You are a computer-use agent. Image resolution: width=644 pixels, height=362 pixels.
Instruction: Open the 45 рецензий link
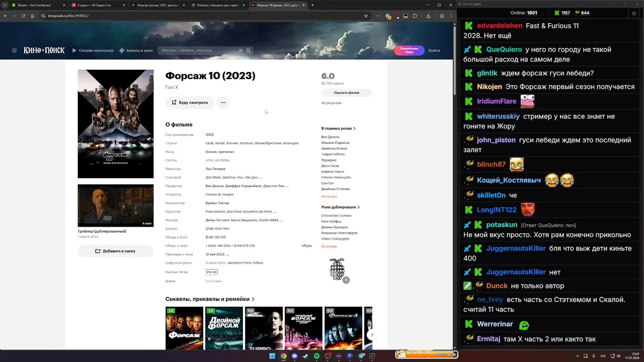point(331,103)
